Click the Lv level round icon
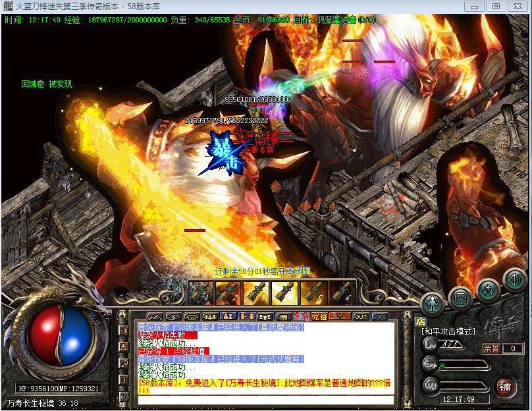 tap(430, 345)
